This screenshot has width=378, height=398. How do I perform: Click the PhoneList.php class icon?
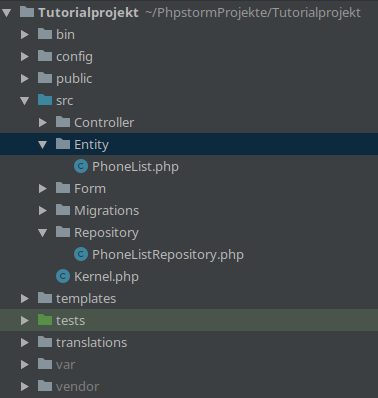(x=81, y=166)
